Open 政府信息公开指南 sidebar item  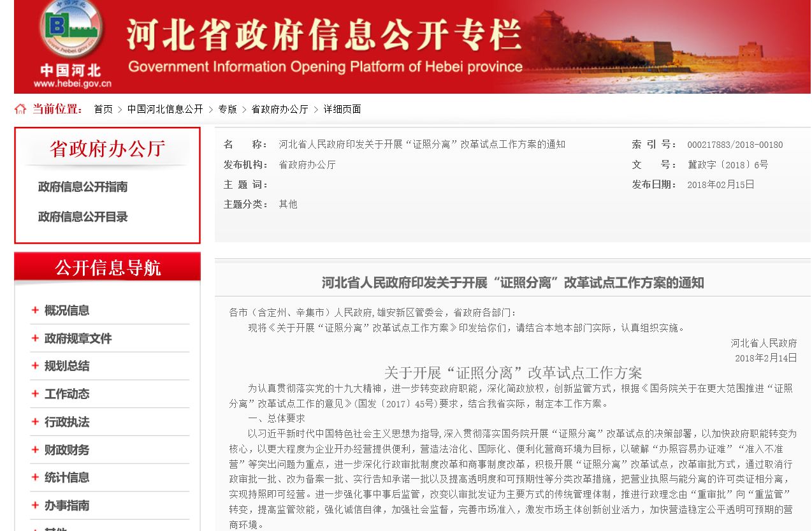point(83,187)
